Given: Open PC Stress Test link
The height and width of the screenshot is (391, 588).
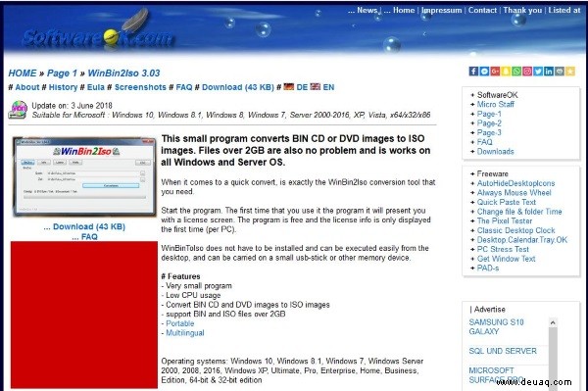Looking at the screenshot, I should click(x=503, y=249).
